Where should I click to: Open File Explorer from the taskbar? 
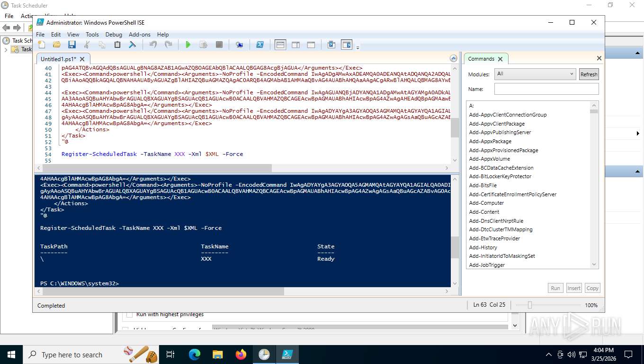(218, 355)
